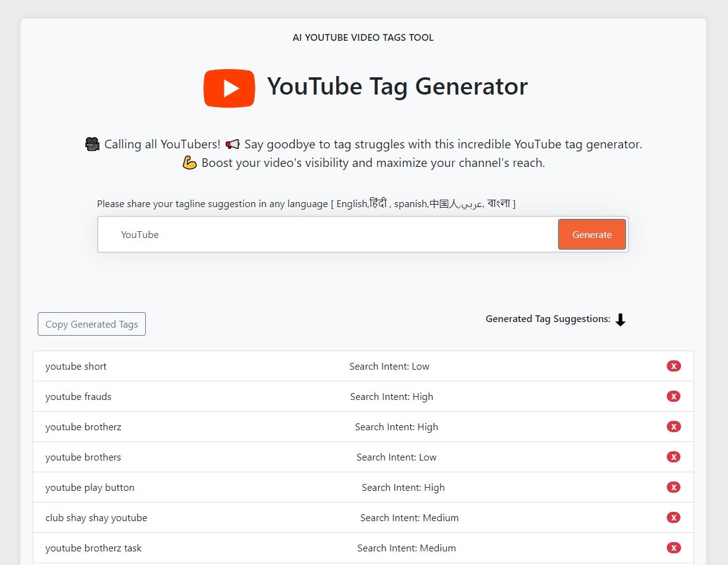Click 'Search Intent: High' for youtube frauds
The width and height of the screenshot is (728, 565).
(x=391, y=396)
